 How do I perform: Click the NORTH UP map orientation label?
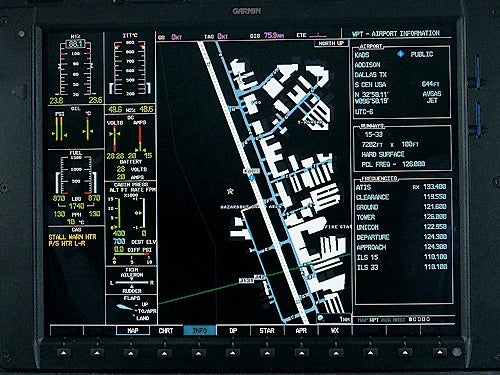(331, 44)
